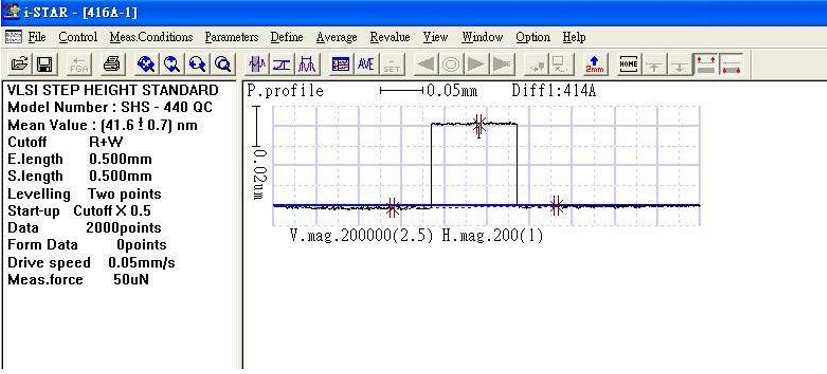This screenshot has width=827, height=374.
Task: Open the Revalue menu
Action: click(x=390, y=37)
